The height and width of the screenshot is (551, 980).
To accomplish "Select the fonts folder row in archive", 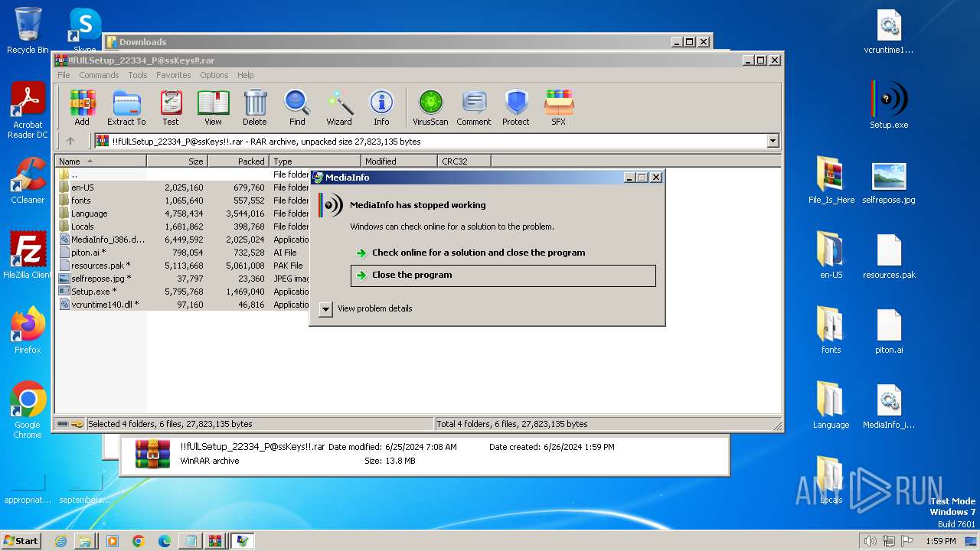I will (183, 201).
